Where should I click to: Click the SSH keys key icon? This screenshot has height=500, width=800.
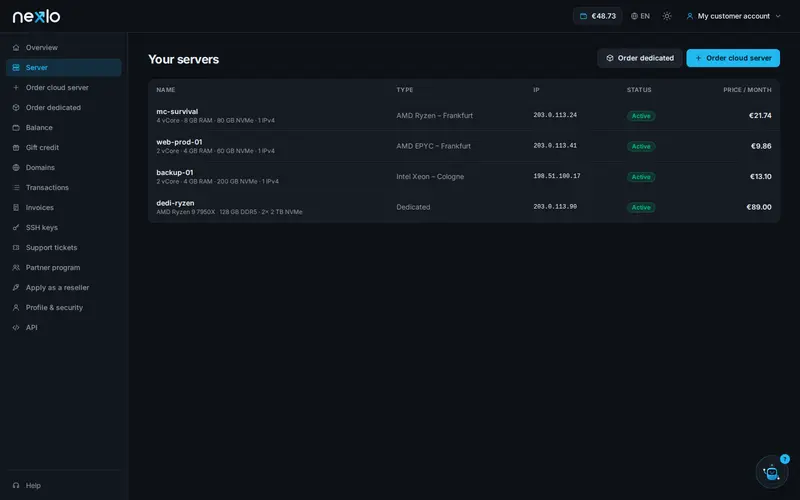pyautogui.click(x=16, y=228)
